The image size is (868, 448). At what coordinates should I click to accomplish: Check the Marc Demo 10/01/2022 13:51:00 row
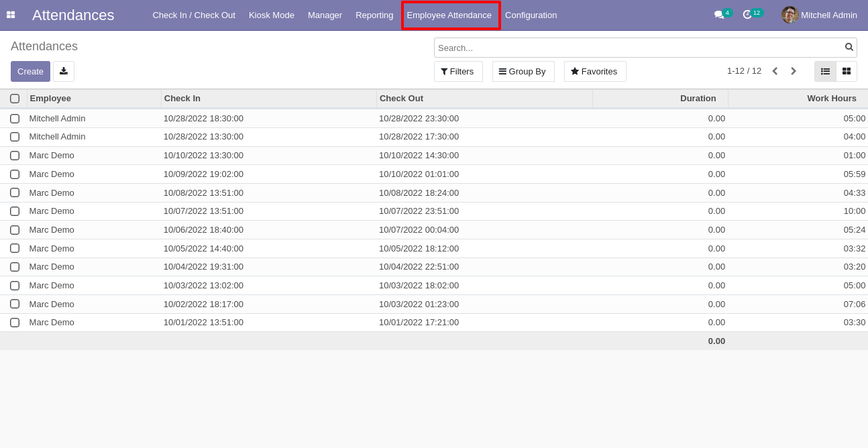click(15, 323)
